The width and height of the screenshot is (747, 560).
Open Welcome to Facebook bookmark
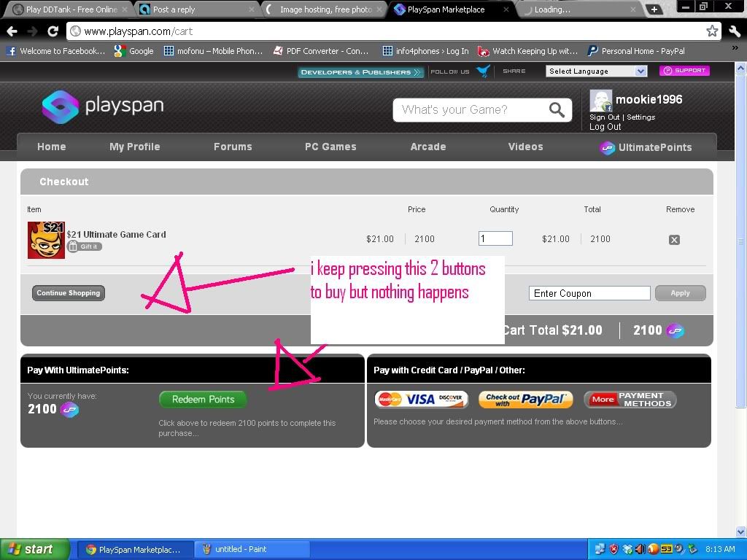coord(55,51)
